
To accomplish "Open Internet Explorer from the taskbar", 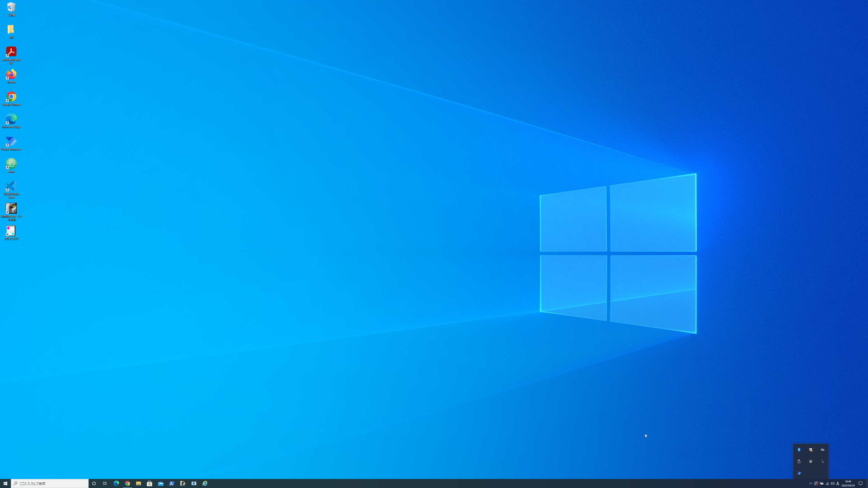I will tap(205, 484).
